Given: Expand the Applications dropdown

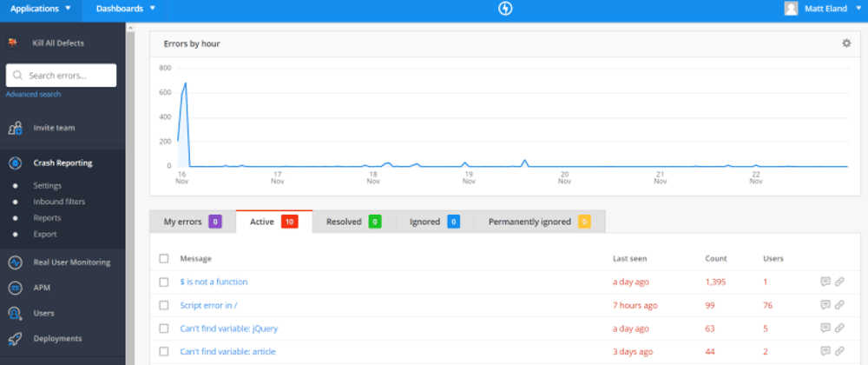Looking at the screenshot, I should pos(41,9).
